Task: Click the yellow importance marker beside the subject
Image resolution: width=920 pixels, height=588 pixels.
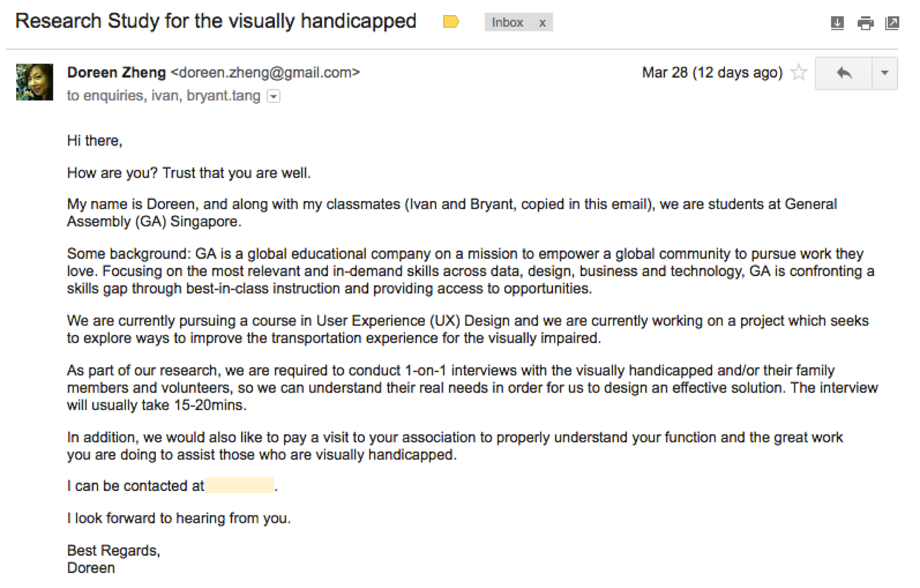Action: pos(451,22)
